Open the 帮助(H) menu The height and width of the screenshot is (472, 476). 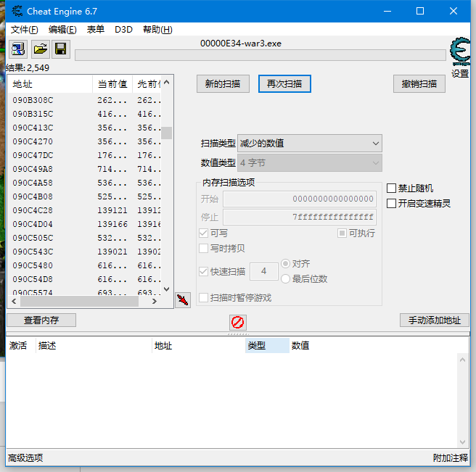(x=158, y=30)
